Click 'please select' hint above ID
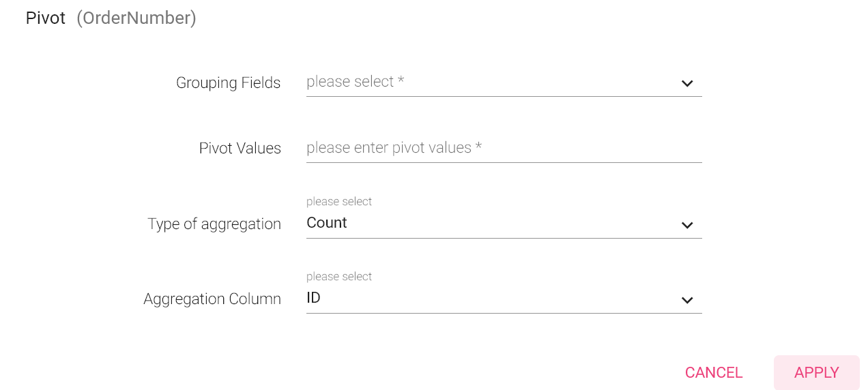 (x=338, y=277)
